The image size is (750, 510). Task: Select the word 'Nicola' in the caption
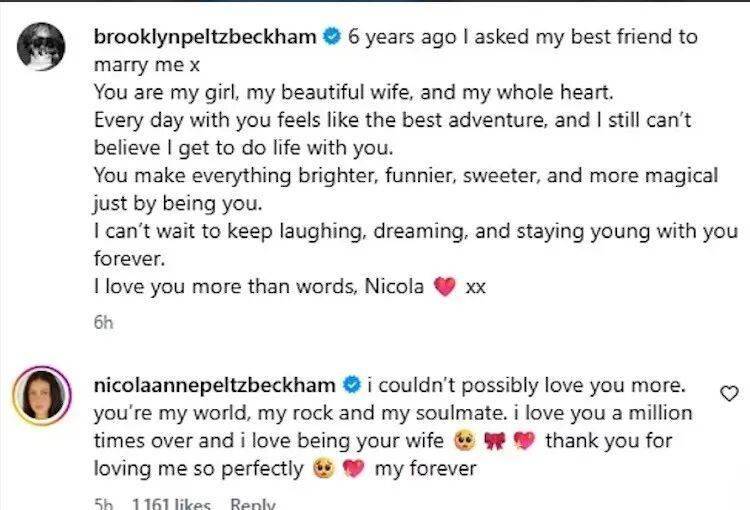click(x=394, y=287)
